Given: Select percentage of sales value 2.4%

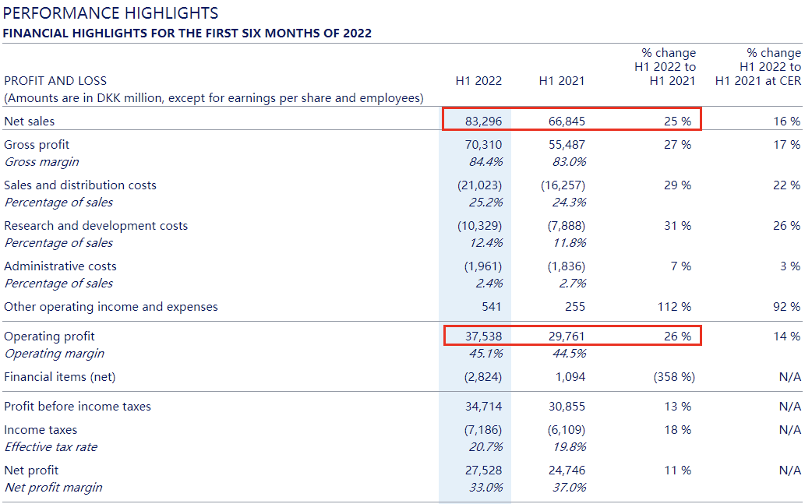Looking at the screenshot, I should (x=489, y=283).
